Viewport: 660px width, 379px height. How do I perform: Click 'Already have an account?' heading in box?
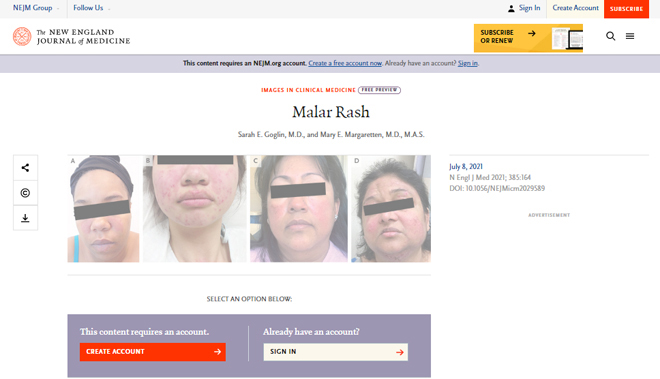point(311,332)
